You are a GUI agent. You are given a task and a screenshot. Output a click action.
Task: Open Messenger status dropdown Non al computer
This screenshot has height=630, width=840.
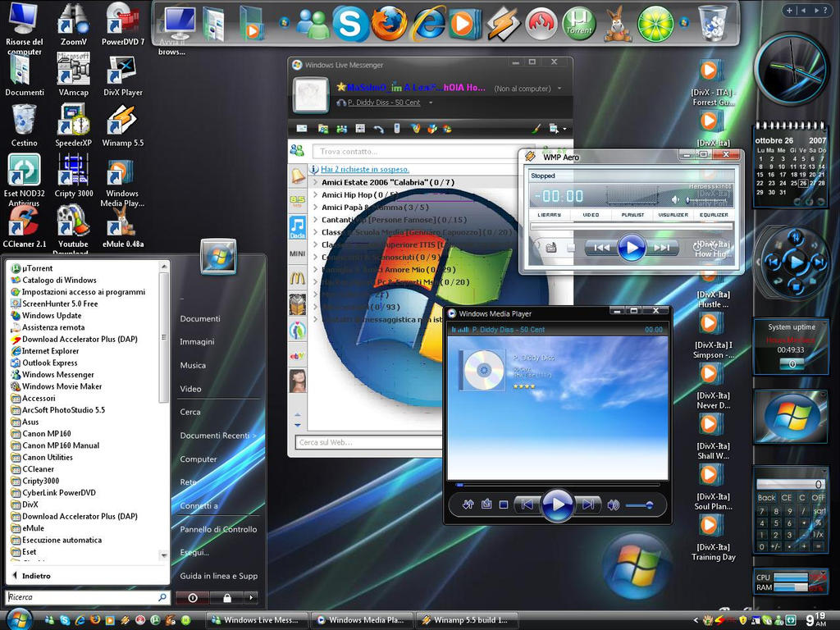tap(527, 89)
